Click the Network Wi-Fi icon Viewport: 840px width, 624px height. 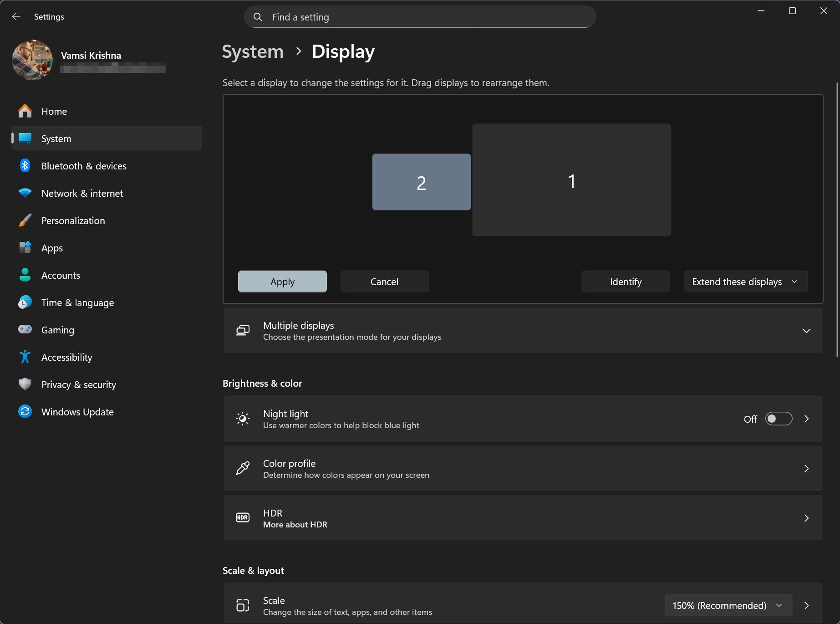pyautogui.click(x=25, y=193)
